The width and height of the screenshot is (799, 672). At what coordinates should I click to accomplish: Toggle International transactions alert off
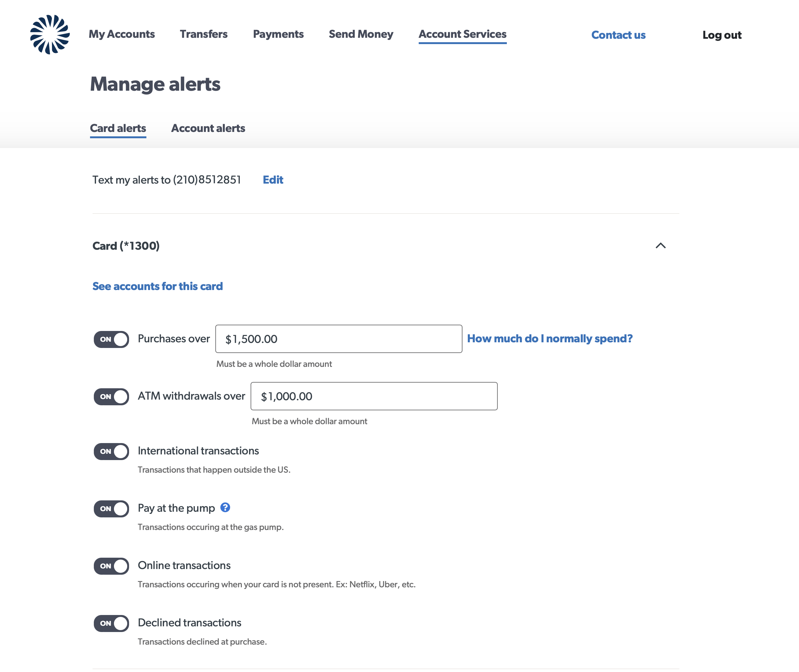point(111,452)
